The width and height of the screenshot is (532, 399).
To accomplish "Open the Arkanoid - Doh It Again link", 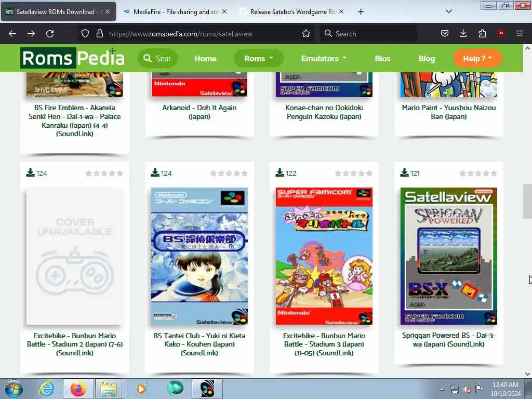I will pyautogui.click(x=199, y=112).
